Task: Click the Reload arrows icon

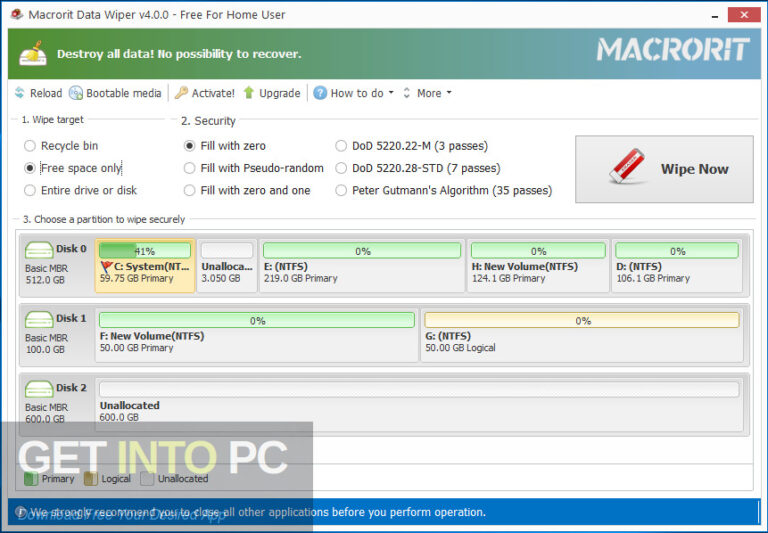Action: (x=20, y=93)
